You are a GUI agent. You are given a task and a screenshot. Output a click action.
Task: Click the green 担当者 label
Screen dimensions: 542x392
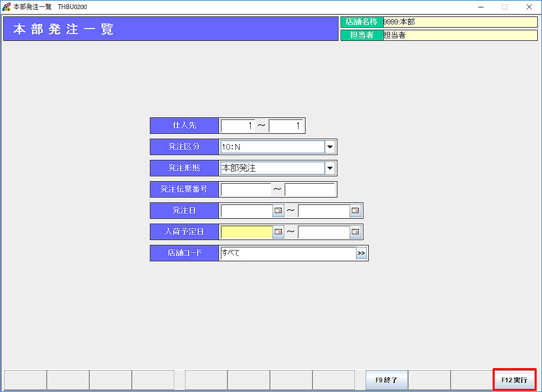pyautogui.click(x=362, y=35)
